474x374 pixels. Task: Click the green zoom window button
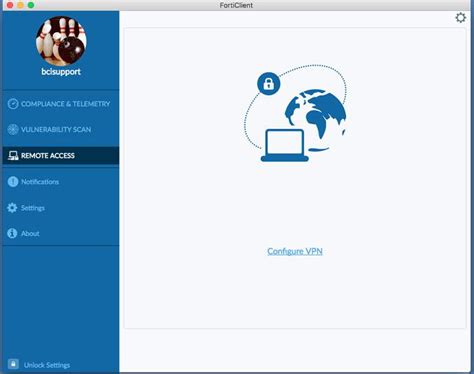coord(31,5)
